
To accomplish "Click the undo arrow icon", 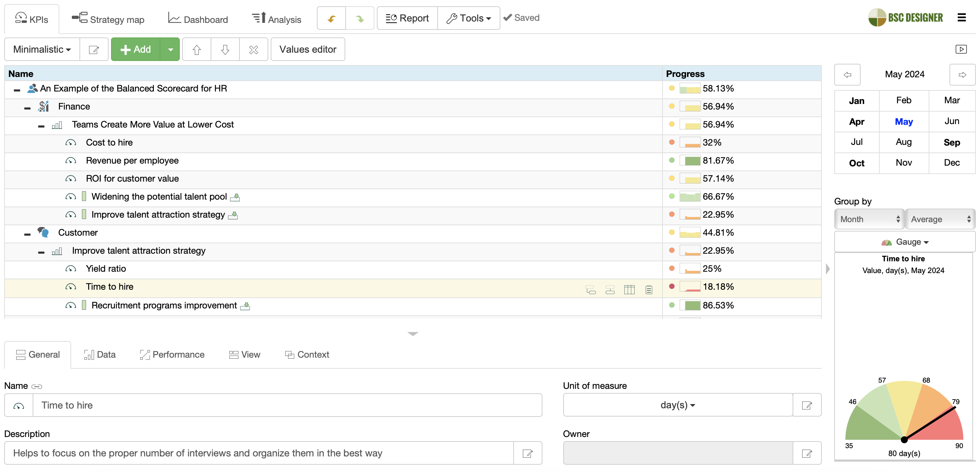I will (x=331, y=18).
